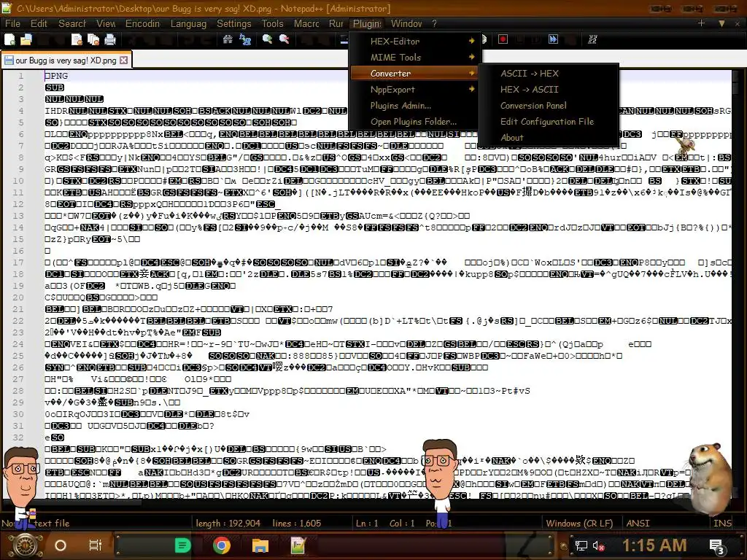The image size is (747, 560).
Task: Click the ANSI encoding status field
Action: coord(638,523)
